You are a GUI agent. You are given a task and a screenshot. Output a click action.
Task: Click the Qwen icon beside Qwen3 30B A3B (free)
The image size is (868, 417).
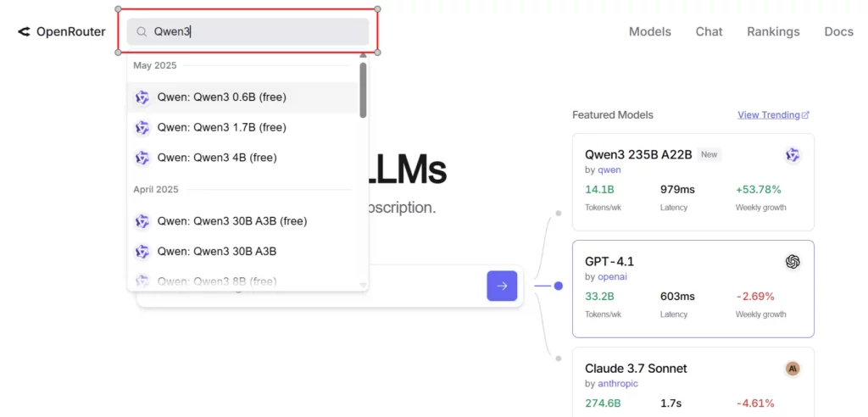click(142, 221)
